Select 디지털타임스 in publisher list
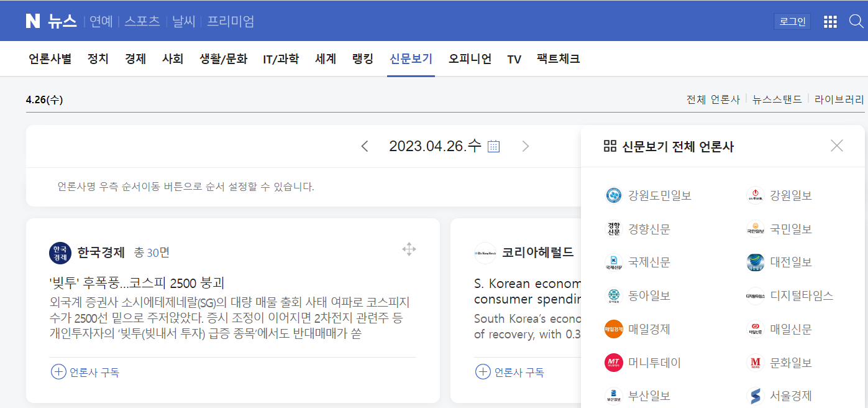This screenshot has height=408, width=868. pyautogui.click(x=802, y=296)
